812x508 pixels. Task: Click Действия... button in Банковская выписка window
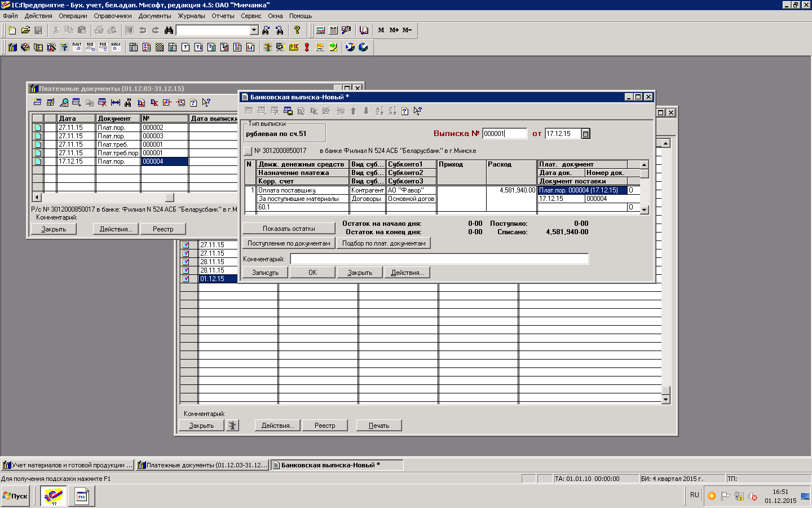407,273
